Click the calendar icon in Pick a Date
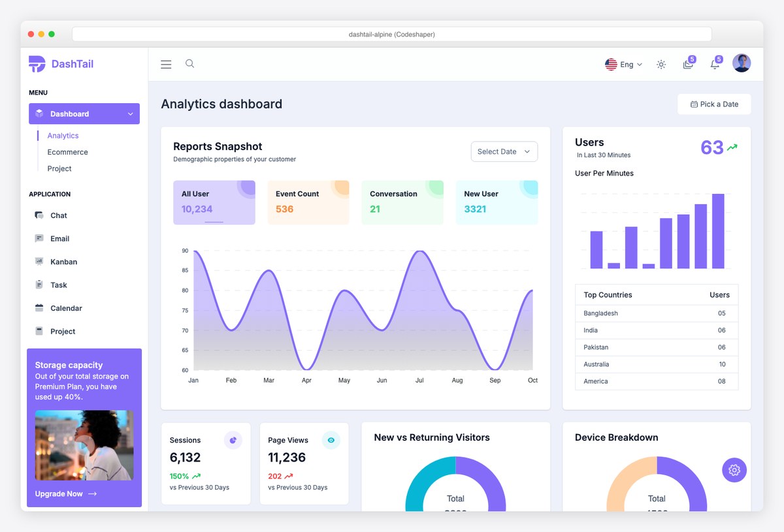784x532 pixels. click(694, 104)
